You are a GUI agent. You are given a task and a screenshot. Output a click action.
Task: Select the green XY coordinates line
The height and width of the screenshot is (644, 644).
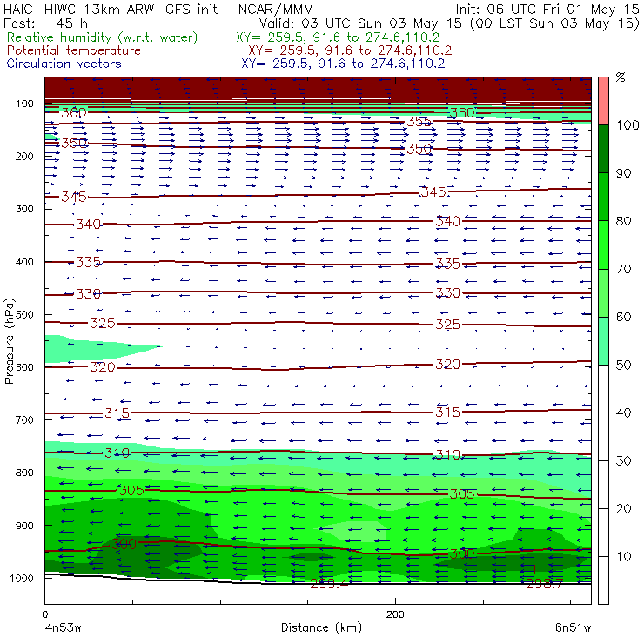pos(338,37)
